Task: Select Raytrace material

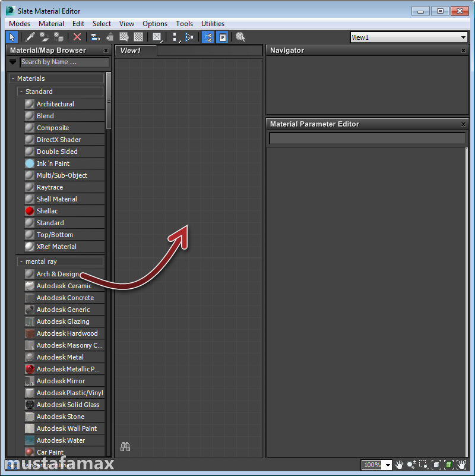Action: (x=64, y=187)
